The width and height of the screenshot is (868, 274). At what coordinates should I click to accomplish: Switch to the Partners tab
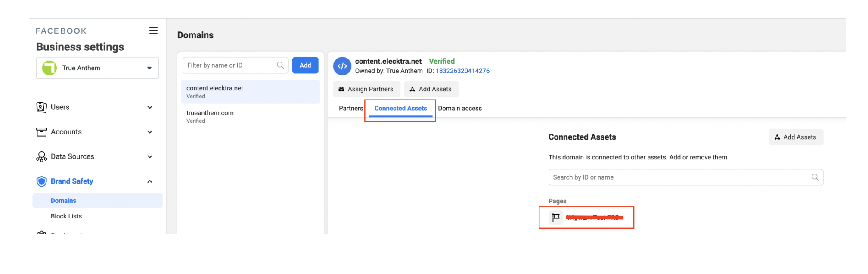click(351, 109)
